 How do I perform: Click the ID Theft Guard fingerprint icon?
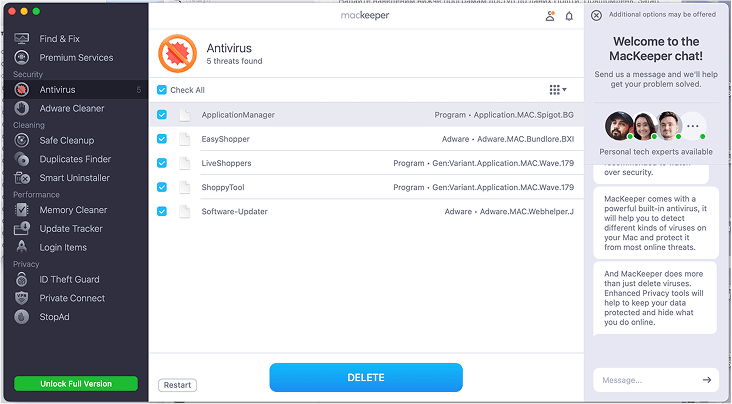21,279
